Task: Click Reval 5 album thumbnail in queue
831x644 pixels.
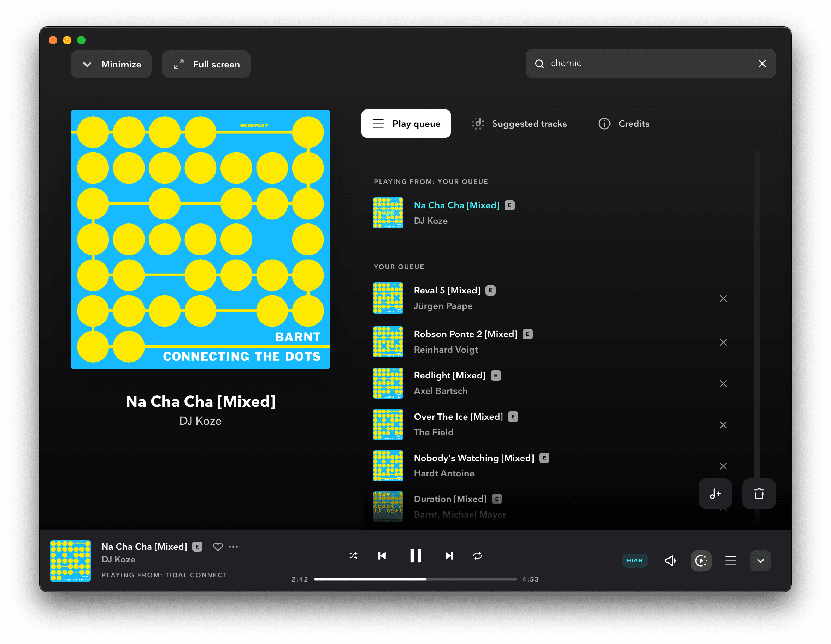Action: (x=388, y=298)
